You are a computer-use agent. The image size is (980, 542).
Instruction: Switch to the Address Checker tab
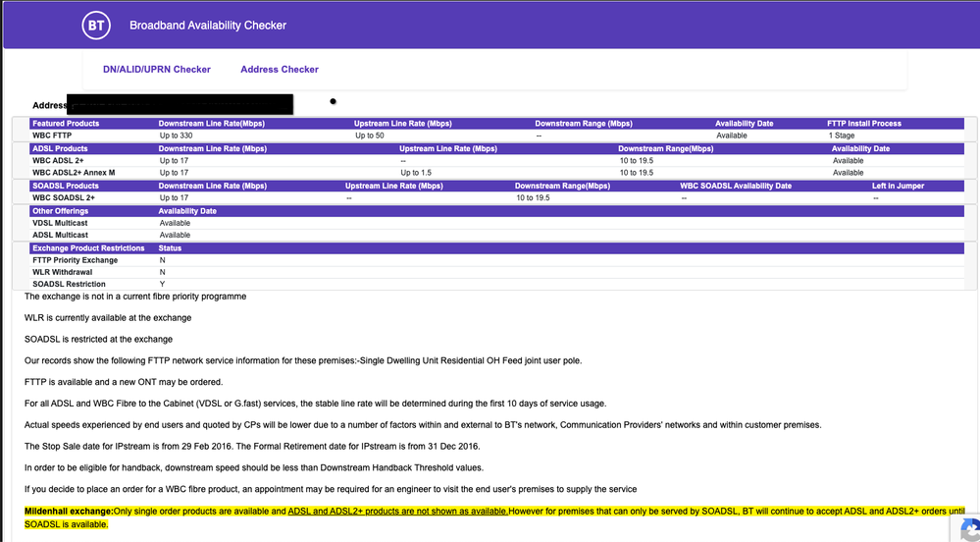click(280, 70)
